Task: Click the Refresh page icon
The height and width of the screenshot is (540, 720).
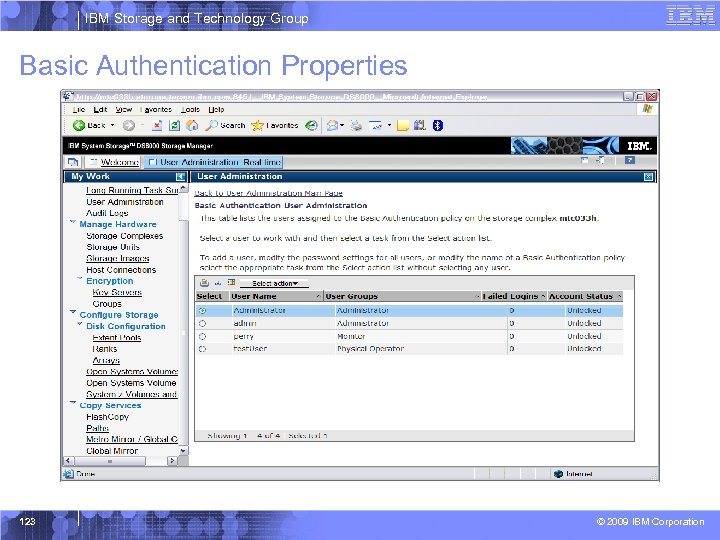Action: [x=174, y=125]
